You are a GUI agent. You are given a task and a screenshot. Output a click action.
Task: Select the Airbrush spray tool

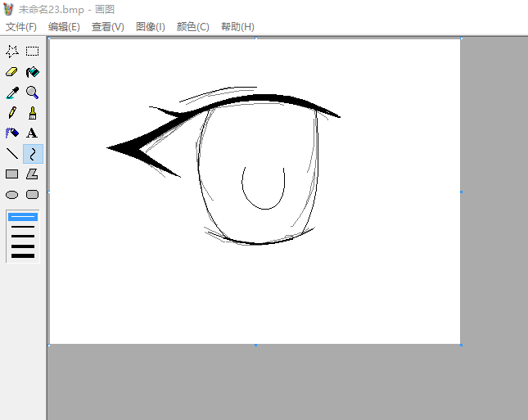(x=12, y=133)
